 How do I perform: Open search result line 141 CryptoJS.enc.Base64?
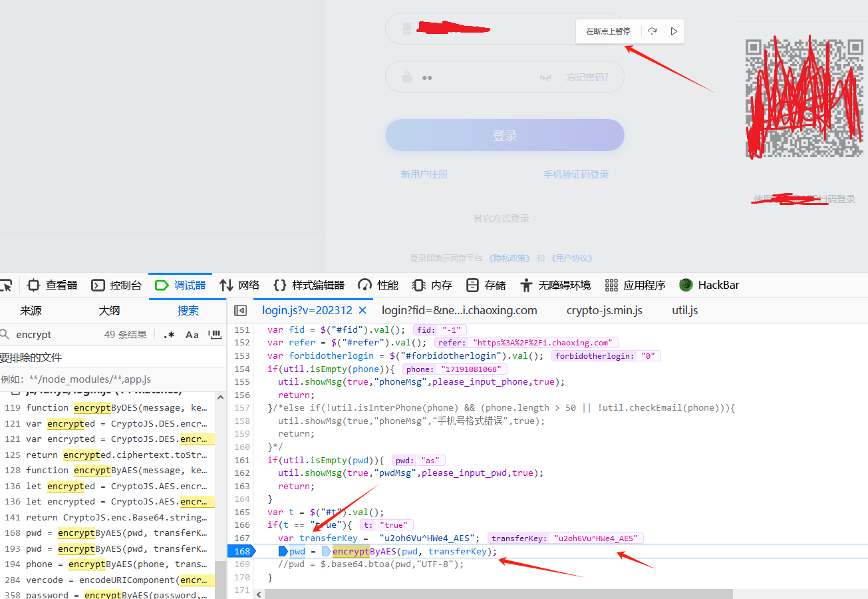point(108,518)
